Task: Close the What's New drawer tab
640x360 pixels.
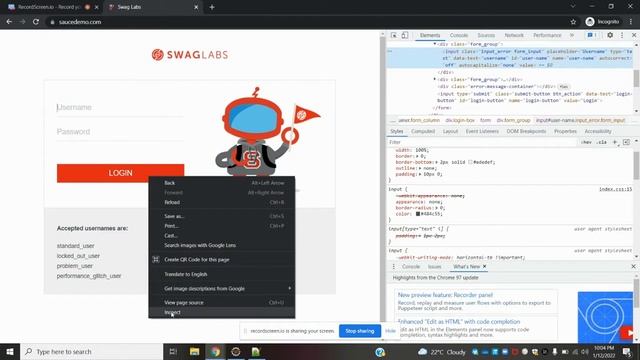Action: point(484,267)
